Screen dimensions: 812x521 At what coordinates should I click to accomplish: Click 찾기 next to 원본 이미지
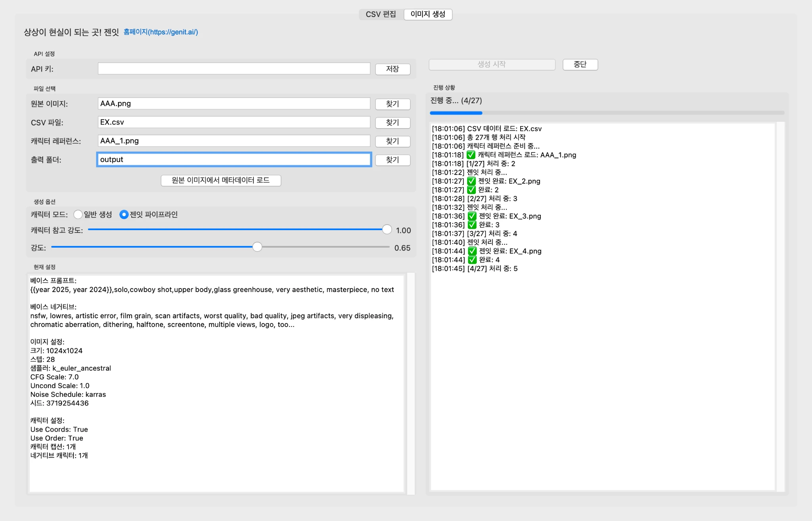[393, 104]
